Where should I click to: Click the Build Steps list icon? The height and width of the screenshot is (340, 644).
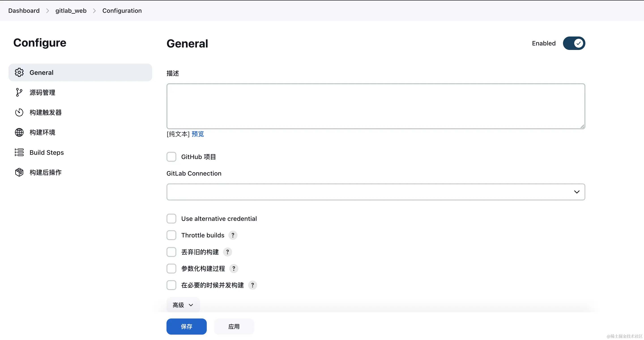[19, 152]
